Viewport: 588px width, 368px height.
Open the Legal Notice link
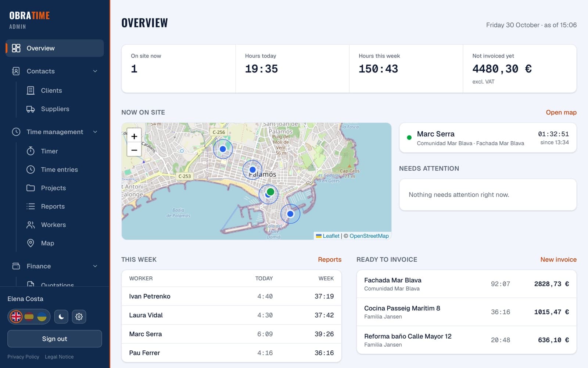pyautogui.click(x=59, y=357)
